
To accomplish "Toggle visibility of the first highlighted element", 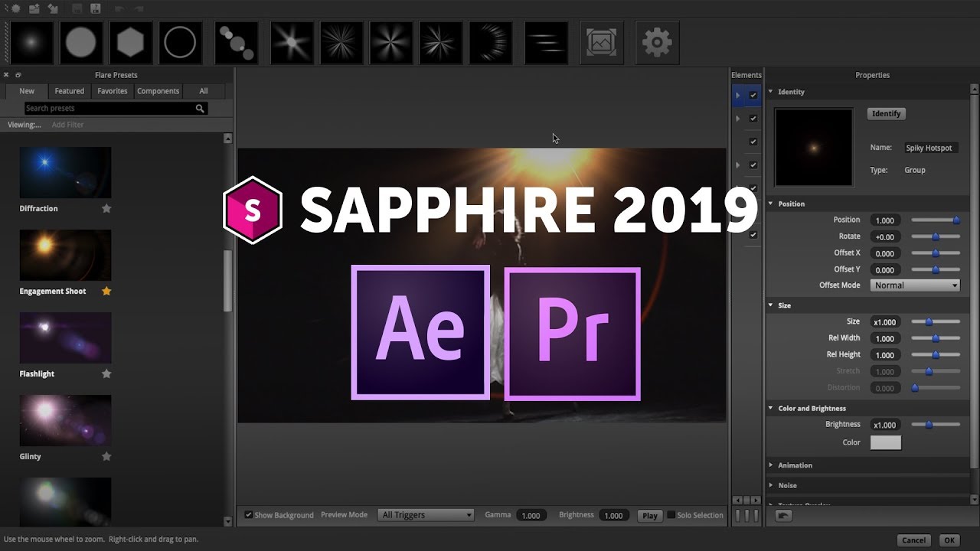I will [x=753, y=96].
